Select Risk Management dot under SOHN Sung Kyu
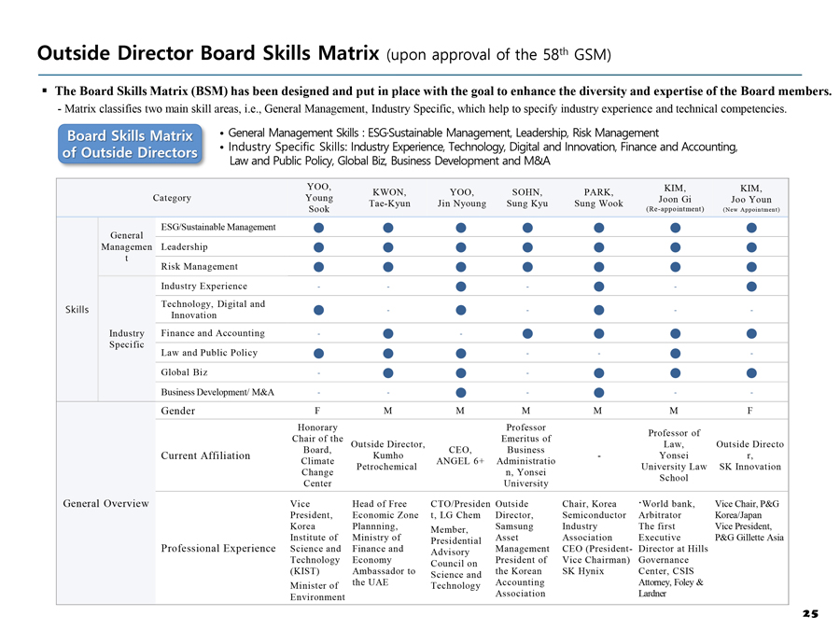 click(527, 267)
